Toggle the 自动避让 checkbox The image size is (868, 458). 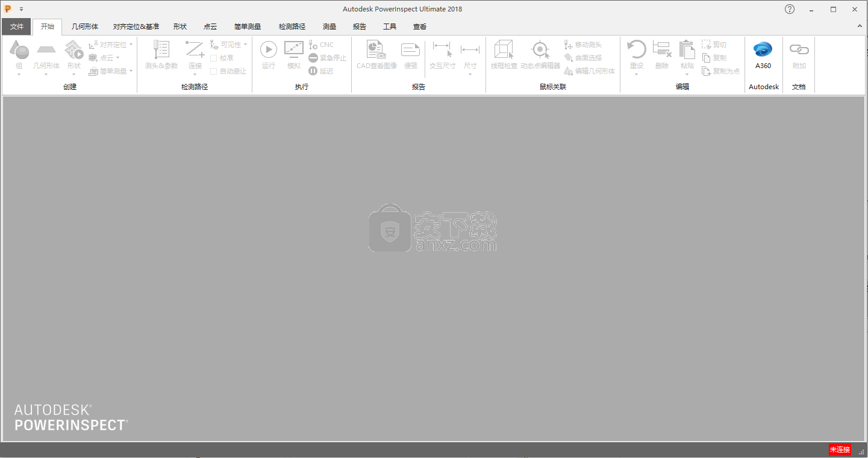213,71
